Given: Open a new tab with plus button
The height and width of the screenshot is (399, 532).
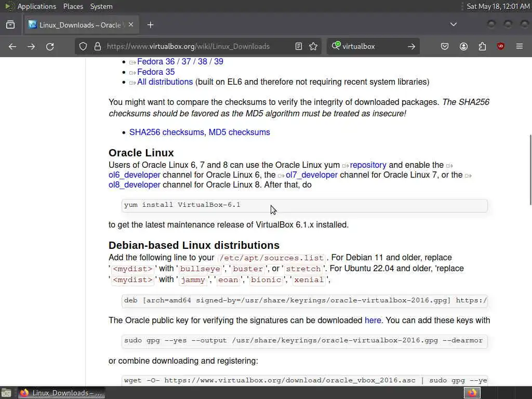Looking at the screenshot, I should point(150,25).
